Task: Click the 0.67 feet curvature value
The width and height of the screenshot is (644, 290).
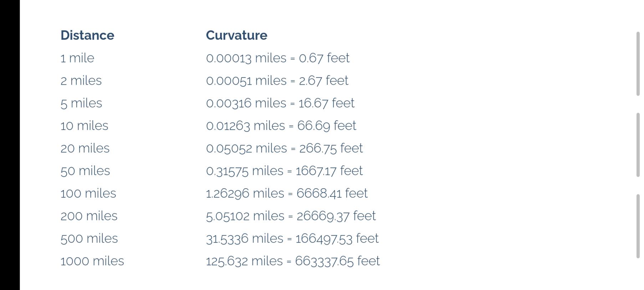Action: [324, 58]
